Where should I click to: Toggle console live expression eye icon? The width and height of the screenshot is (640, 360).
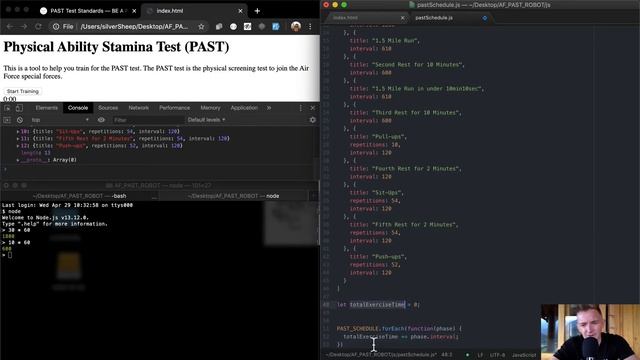coord(101,120)
